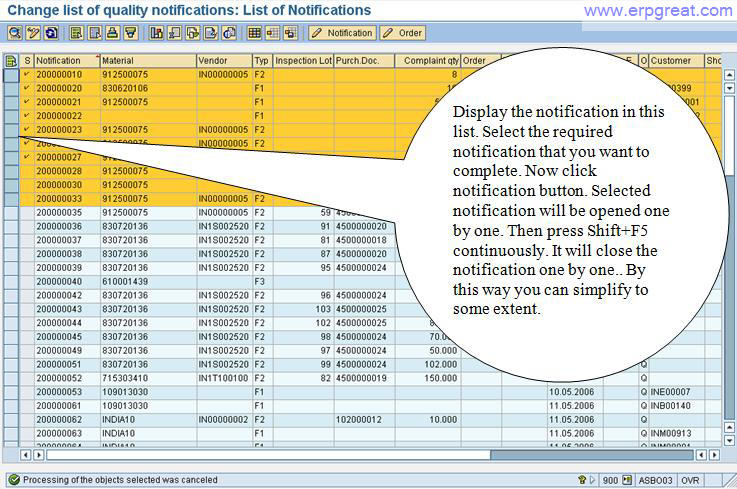Set a filter using the funnel icon

click(x=131, y=33)
